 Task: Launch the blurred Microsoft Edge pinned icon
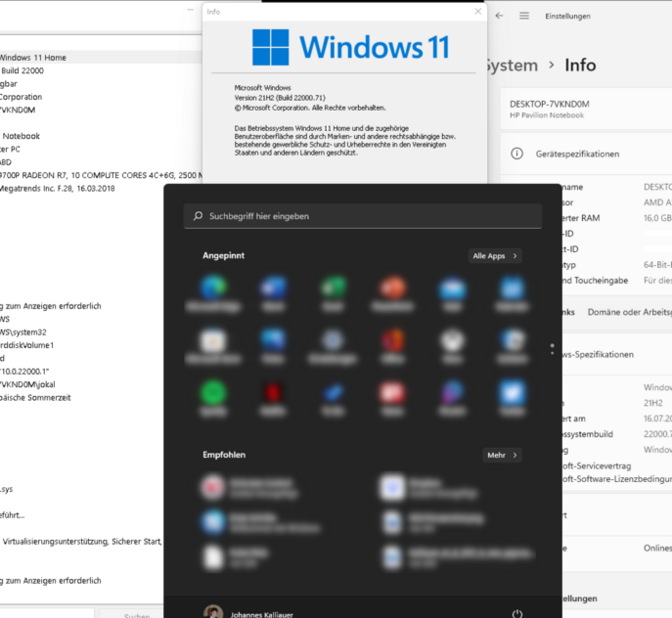pos(213,287)
